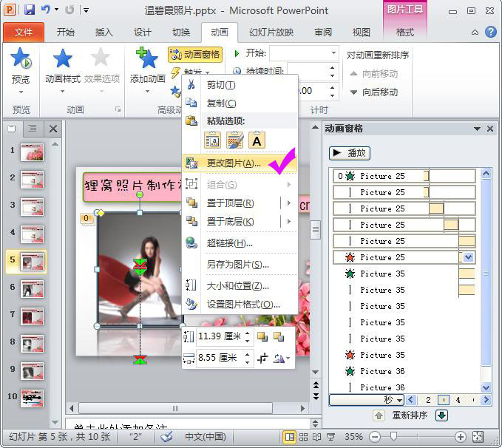
Task: Click the Undo arrow icon
Action: coord(46,10)
